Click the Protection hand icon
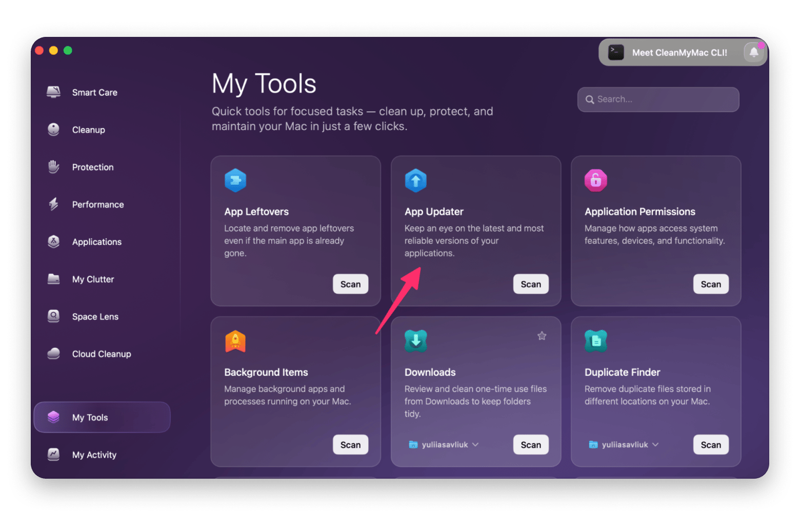The image size is (800, 532). (x=54, y=167)
